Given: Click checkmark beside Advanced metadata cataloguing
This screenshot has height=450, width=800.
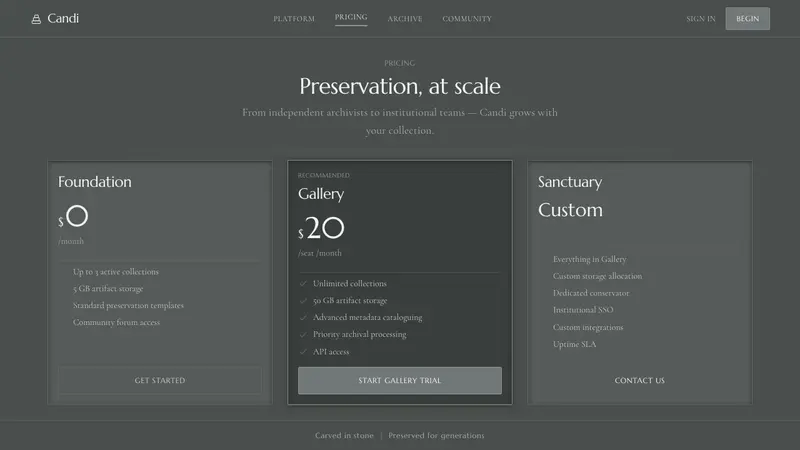Looking at the screenshot, I should click(x=303, y=317).
